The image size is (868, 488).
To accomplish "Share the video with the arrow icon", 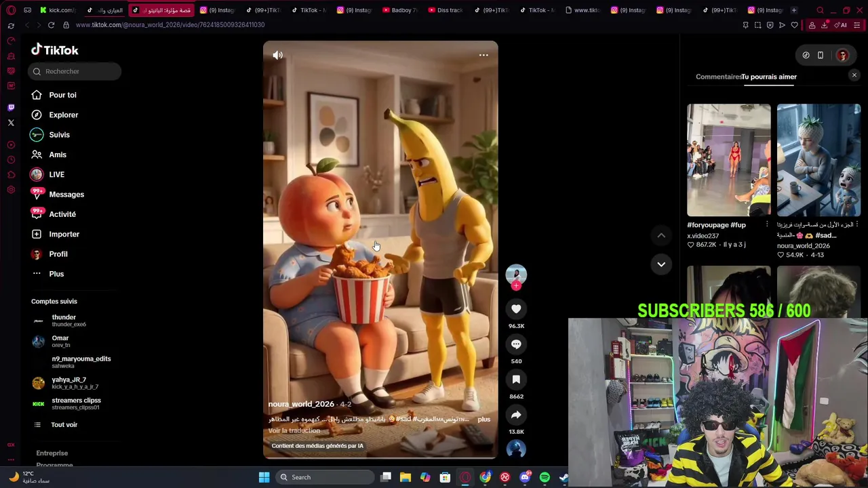I will [516, 415].
